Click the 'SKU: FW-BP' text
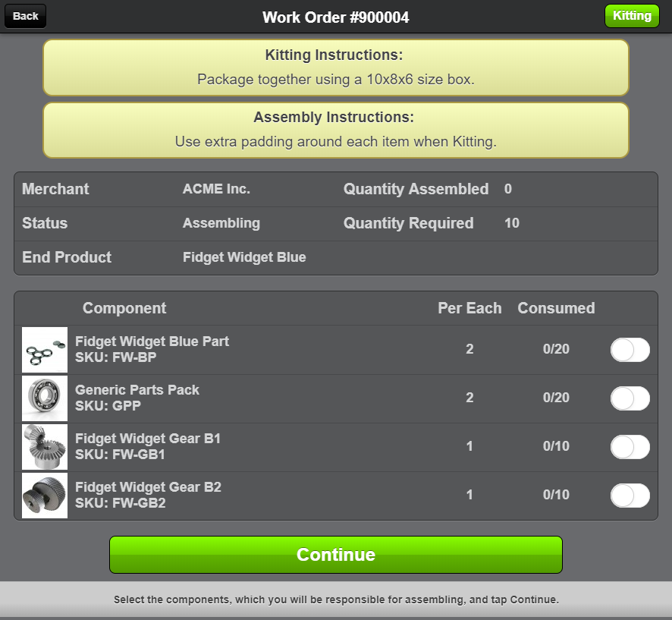This screenshot has width=672, height=620. pyautogui.click(x=116, y=357)
